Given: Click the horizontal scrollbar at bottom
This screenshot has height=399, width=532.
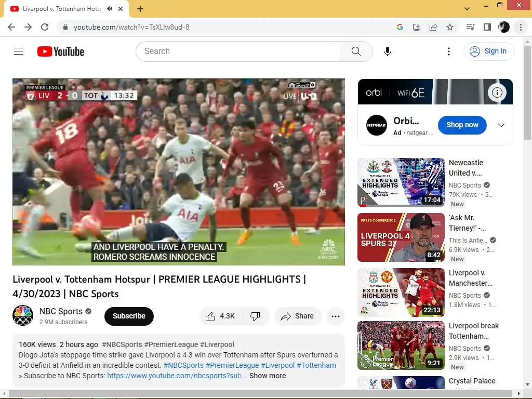Looking at the screenshot, I should point(260,394).
